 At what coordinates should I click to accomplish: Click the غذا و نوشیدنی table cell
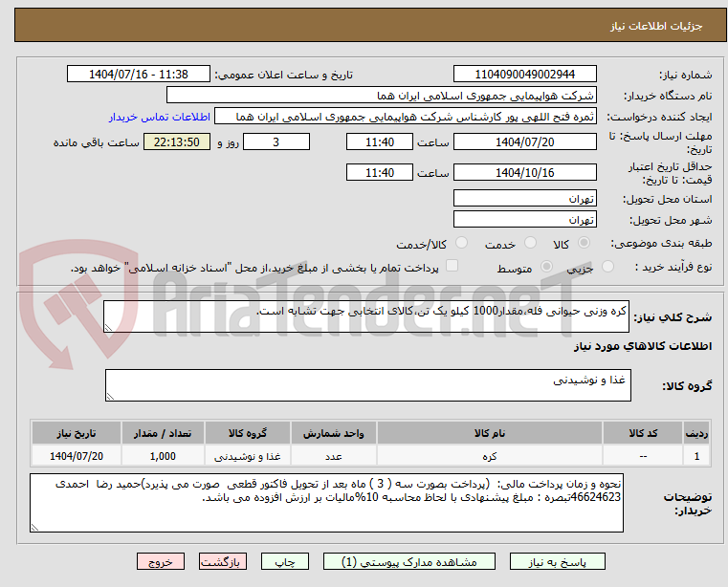coord(248,456)
